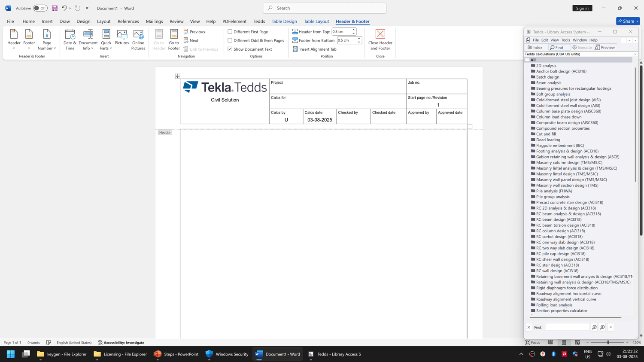Select RC column design (ACI318) item
Screen dimensions: 644x362
[560, 231]
